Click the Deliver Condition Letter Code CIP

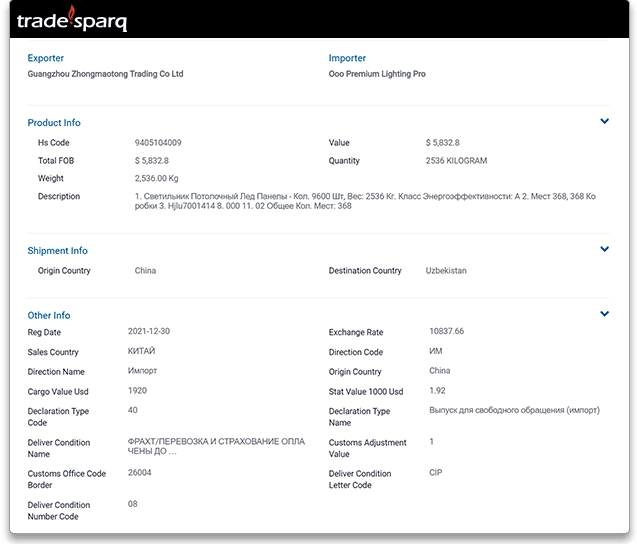click(x=436, y=472)
